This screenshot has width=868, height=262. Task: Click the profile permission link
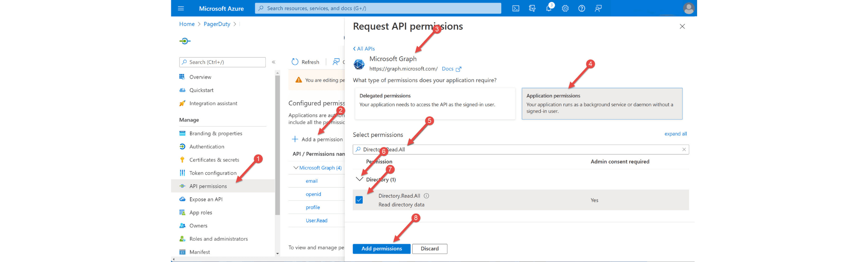click(x=313, y=207)
